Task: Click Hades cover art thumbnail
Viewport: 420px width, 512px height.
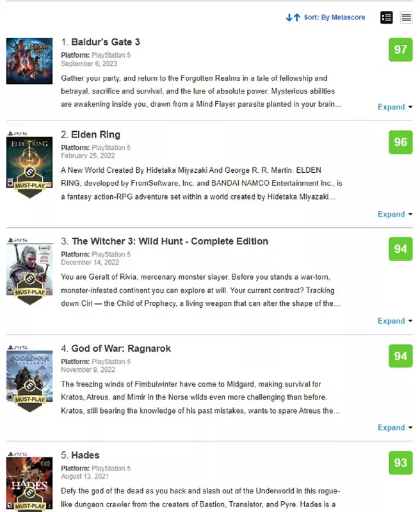Action: [x=29, y=483]
